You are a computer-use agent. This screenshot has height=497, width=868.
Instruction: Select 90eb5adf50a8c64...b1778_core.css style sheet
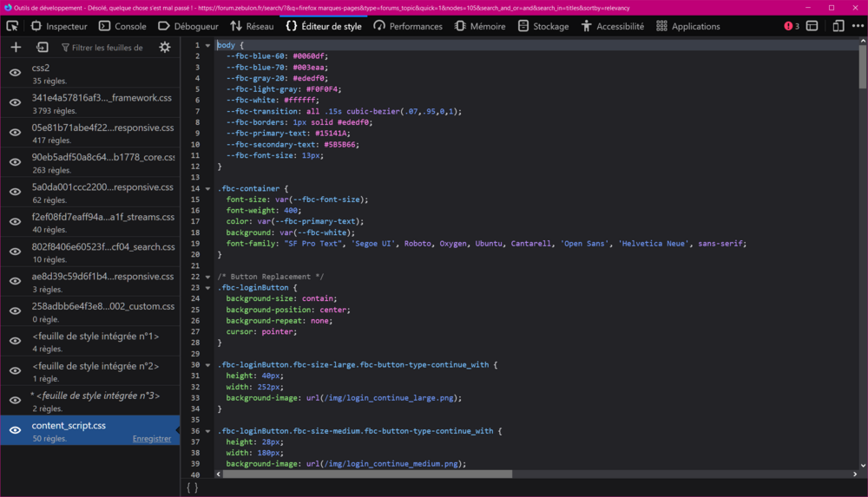click(x=89, y=162)
